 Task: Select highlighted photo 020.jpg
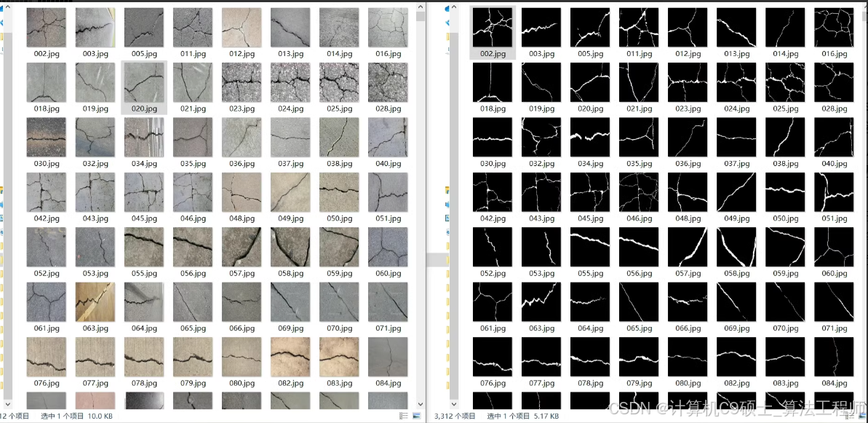tap(144, 82)
